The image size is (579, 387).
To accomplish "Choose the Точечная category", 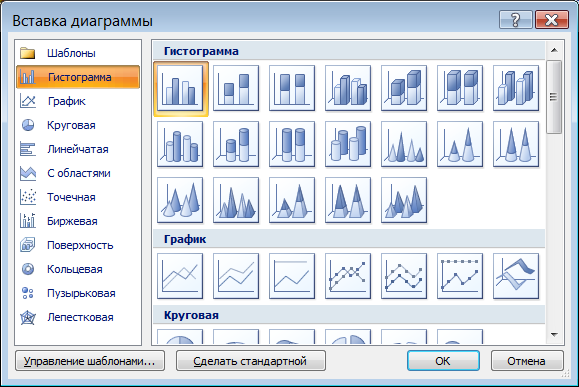I will click(78, 197).
